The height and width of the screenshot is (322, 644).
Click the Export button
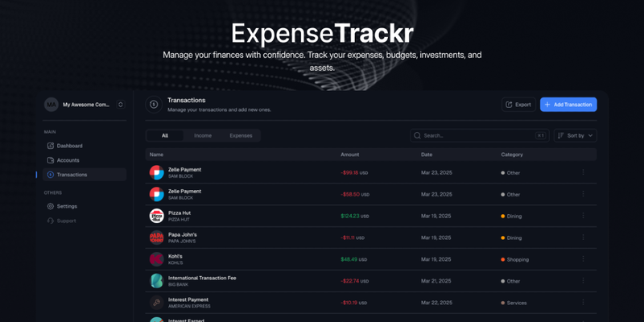tap(518, 105)
